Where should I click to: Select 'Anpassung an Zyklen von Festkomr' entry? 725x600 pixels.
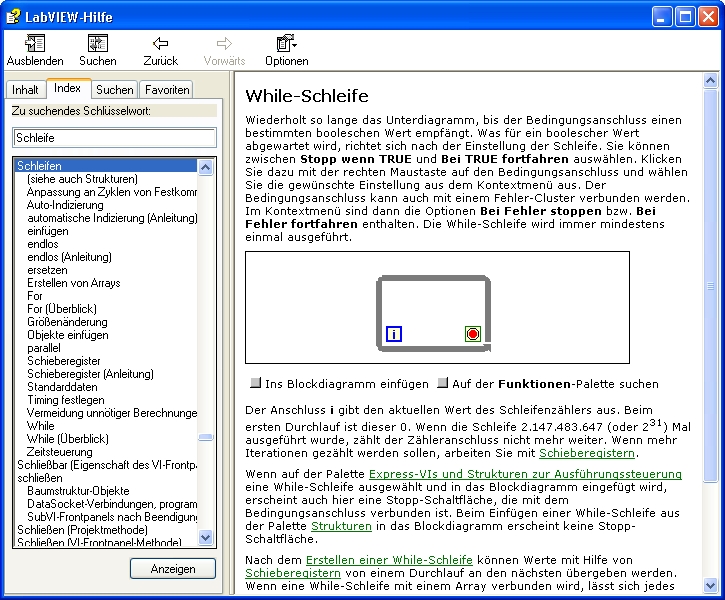[112, 192]
